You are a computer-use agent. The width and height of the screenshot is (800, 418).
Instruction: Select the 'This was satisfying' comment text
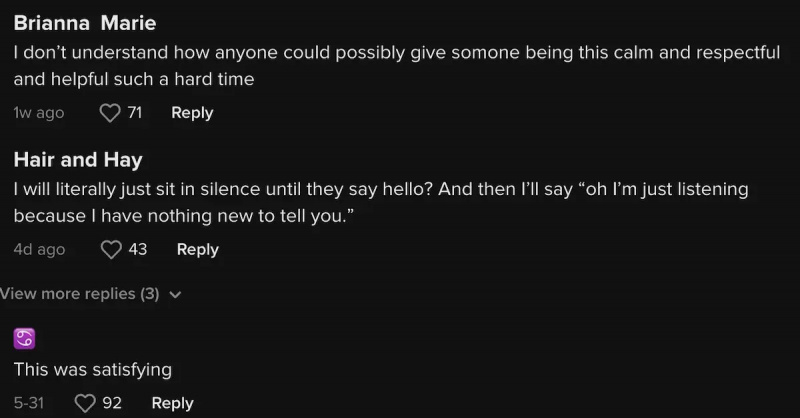pos(93,370)
